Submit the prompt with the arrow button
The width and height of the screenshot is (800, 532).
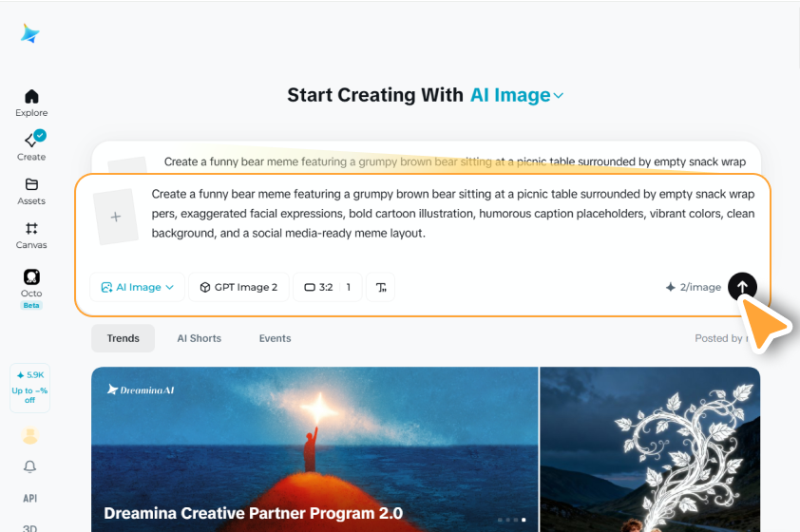coord(742,287)
